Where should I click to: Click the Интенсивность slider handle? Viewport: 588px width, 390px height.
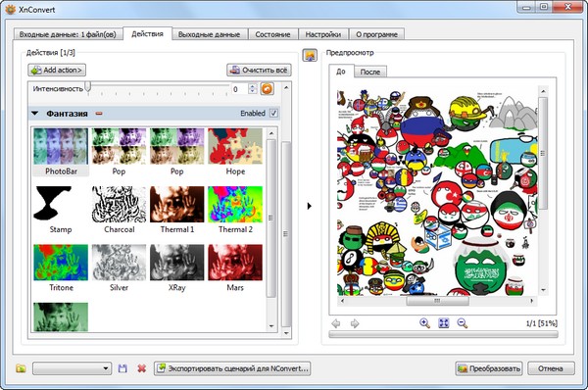[x=88, y=87]
